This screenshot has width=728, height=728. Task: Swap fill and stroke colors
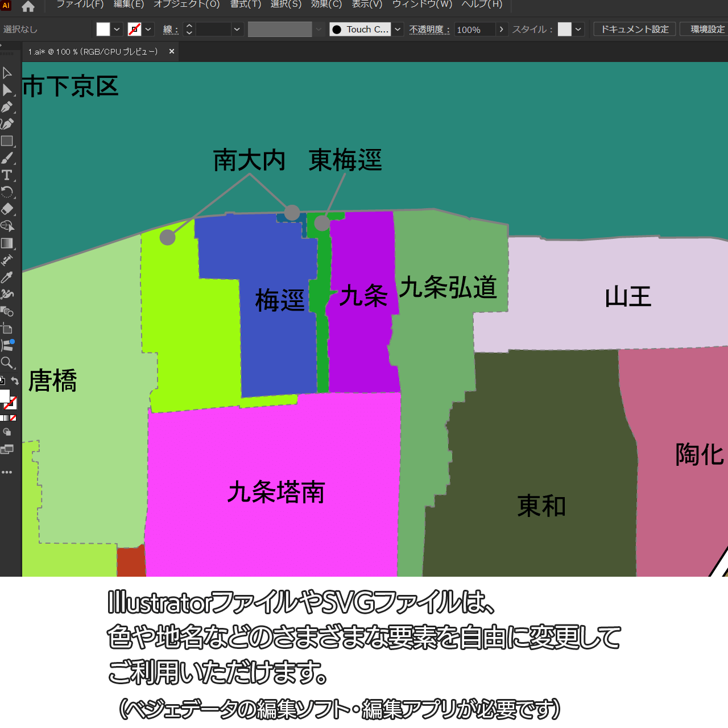coord(15,381)
